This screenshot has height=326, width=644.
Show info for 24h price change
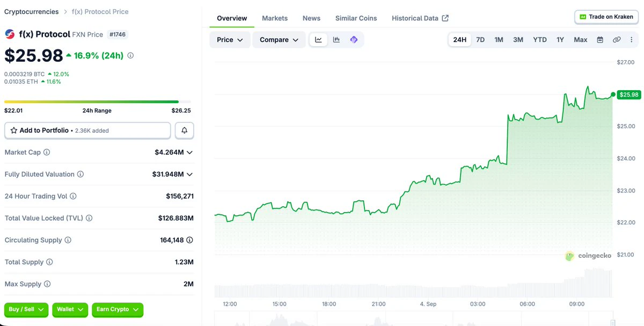coord(130,55)
